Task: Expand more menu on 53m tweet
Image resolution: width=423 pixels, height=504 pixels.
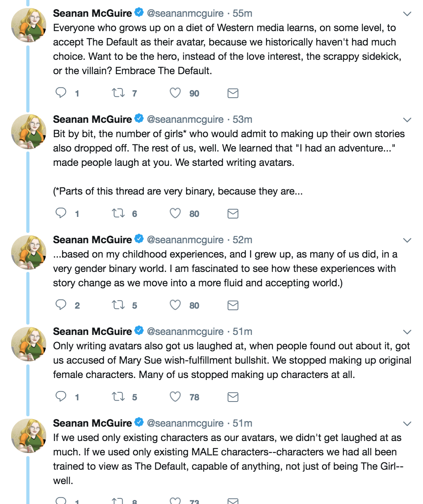Action: [407, 120]
